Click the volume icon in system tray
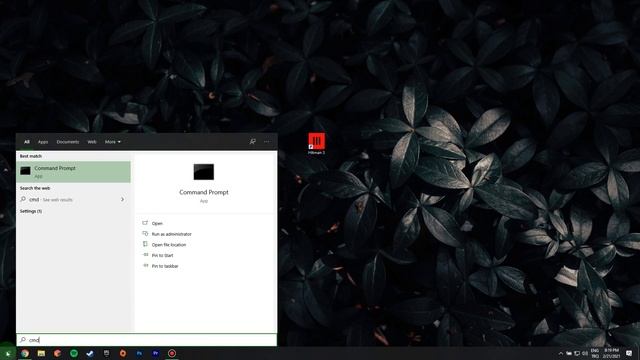640x360 pixels. tap(585, 353)
